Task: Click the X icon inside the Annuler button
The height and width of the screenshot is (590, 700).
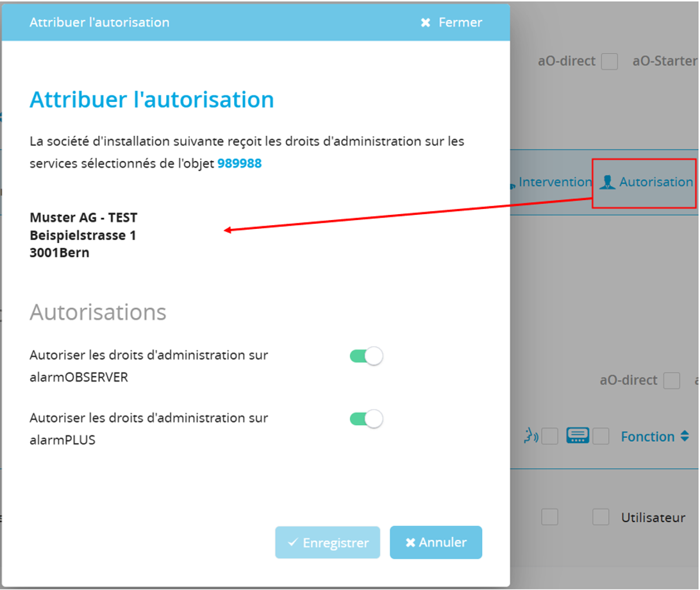Action: pyautogui.click(x=410, y=541)
